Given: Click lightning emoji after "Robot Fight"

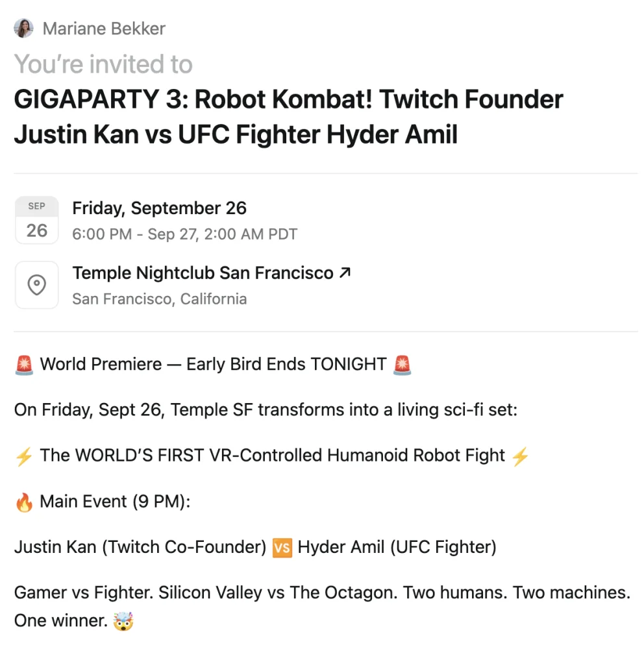Looking at the screenshot, I should 520,456.
